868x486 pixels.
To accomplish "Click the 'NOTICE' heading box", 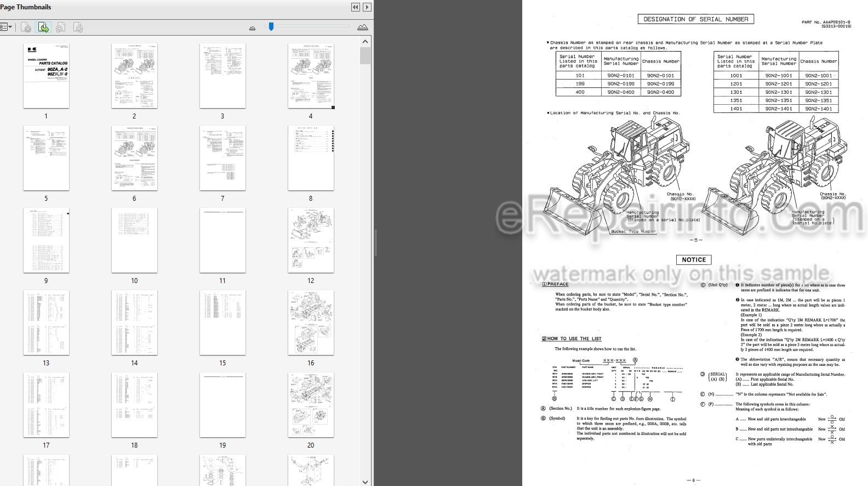I will (x=694, y=259).
